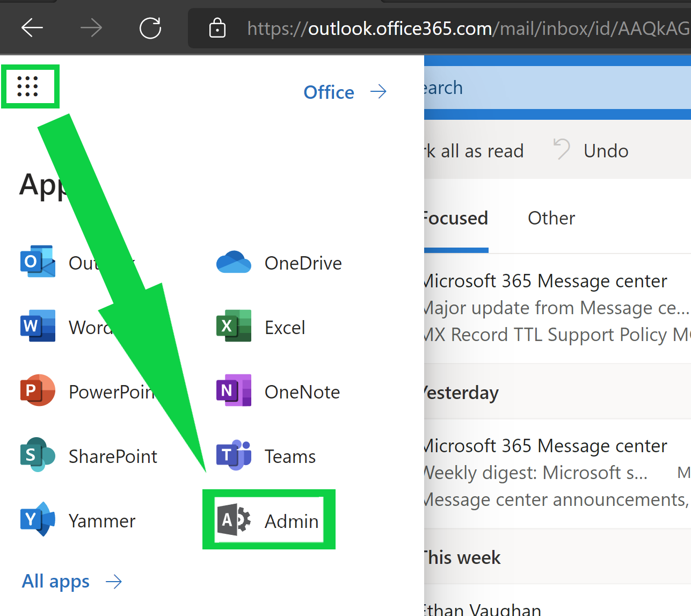Click the Office link with arrow

click(345, 92)
